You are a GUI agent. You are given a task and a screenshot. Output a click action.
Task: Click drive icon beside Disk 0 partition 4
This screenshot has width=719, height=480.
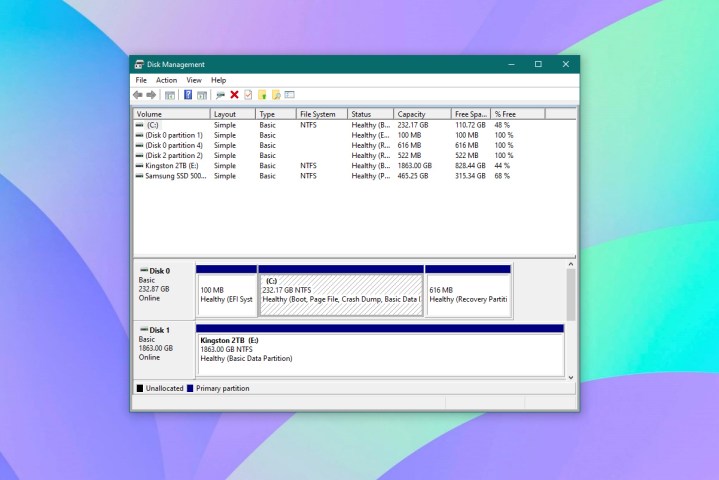(139, 145)
